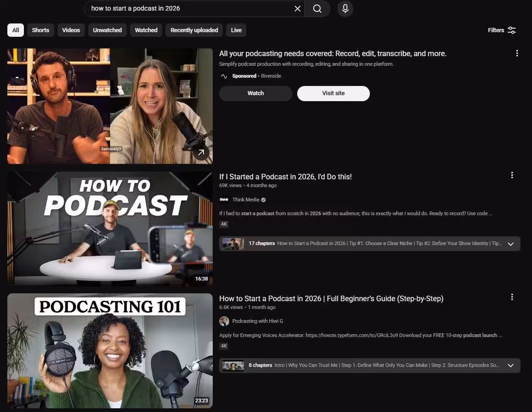Start voice search with the microphone icon
The height and width of the screenshot is (412, 532).
coord(345,9)
